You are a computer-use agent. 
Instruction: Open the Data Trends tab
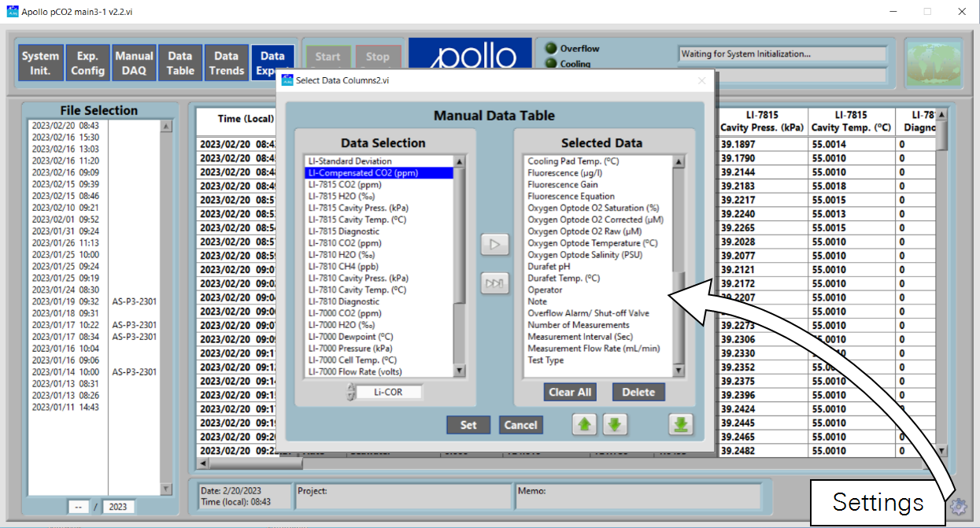[227, 63]
